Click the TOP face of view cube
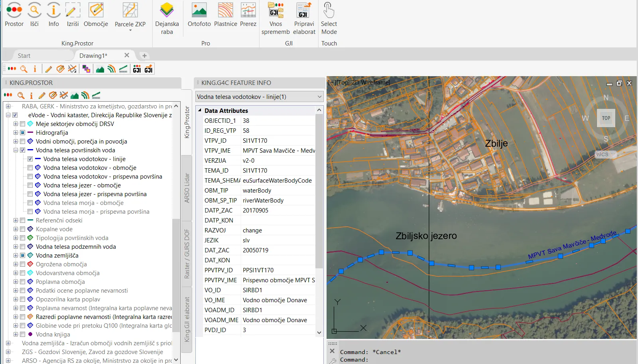638x364 pixels. [x=606, y=118]
